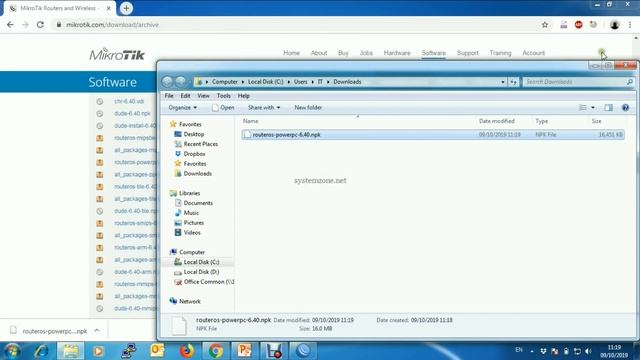This screenshot has width=640, height=360.
Task: Open a new Chrome tab
Action: click(x=126, y=8)
